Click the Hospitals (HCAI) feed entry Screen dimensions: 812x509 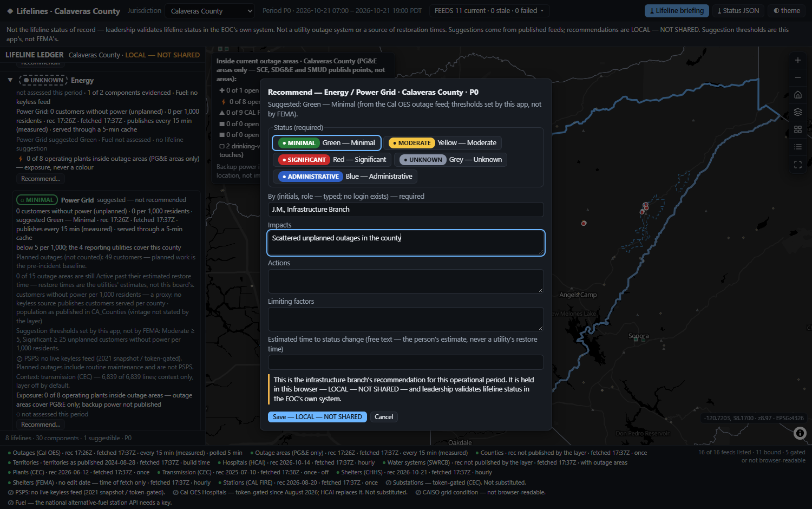296,462
